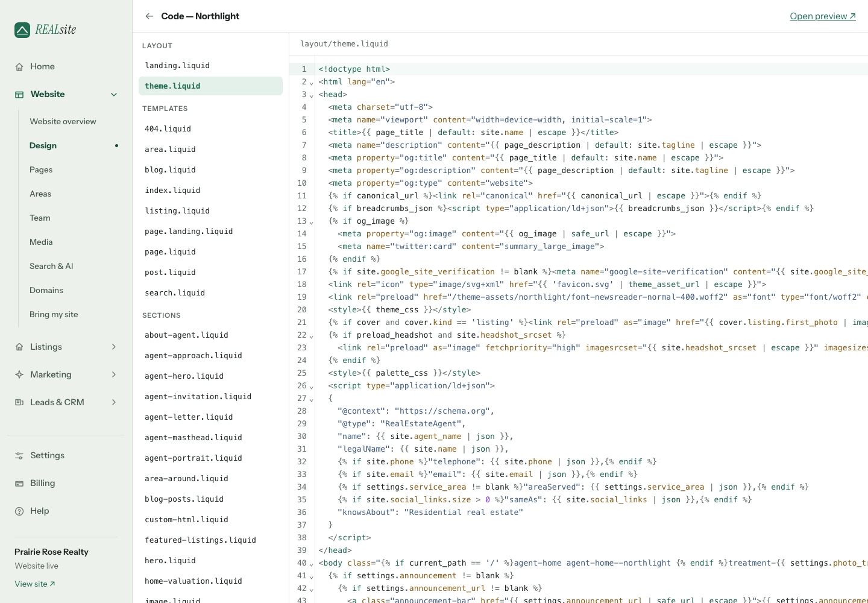Open the index.liquid template
Screen dimensions: 868x603
point(210,191)
